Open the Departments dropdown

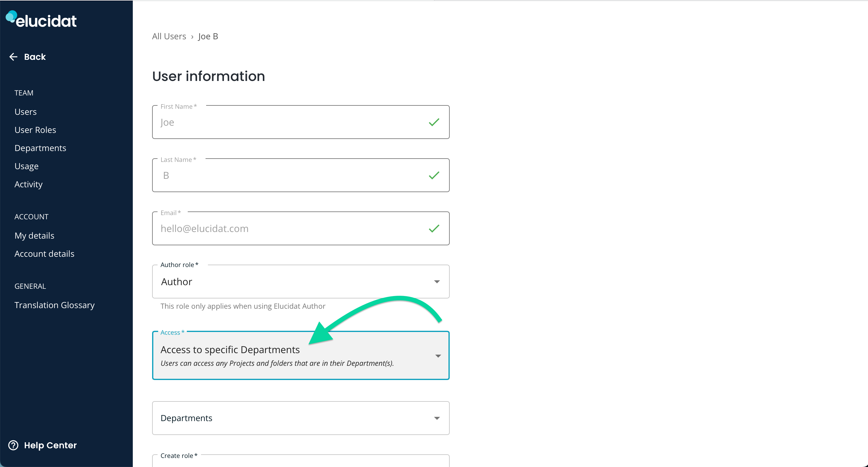437,418
